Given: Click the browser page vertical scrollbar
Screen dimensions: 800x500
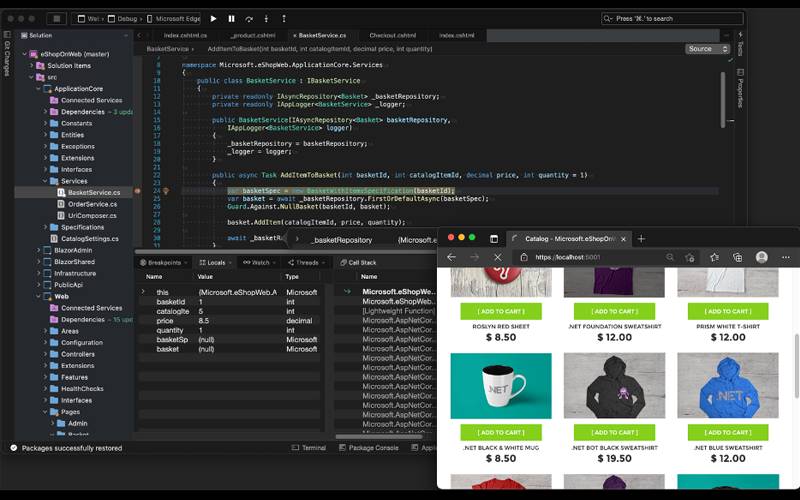Looking at the screenshot, I should point(796,360).
